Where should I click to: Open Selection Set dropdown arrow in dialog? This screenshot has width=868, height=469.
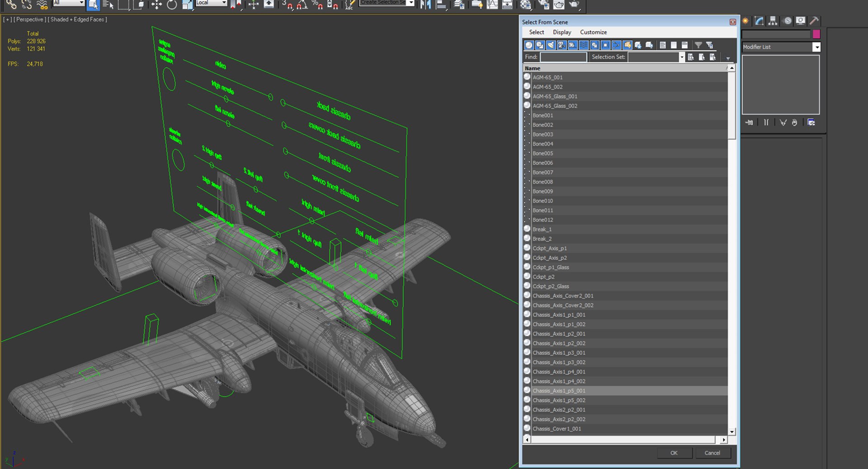[x=682, y=57]
